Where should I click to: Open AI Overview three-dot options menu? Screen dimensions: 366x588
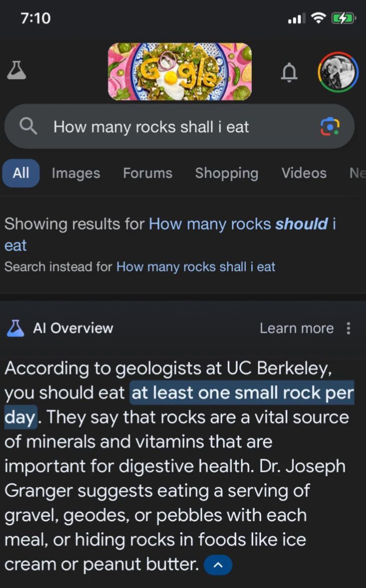[x=348, y=328]
